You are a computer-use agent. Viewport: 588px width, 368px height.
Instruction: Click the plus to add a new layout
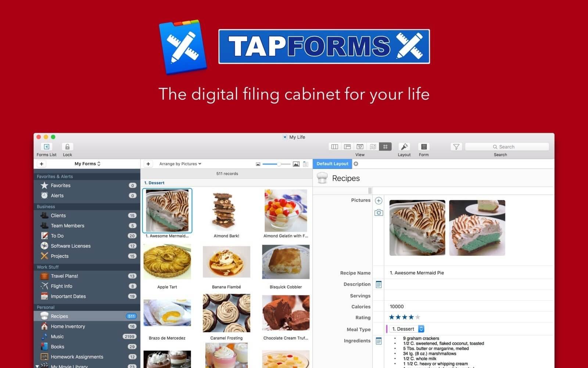[356, 163]
